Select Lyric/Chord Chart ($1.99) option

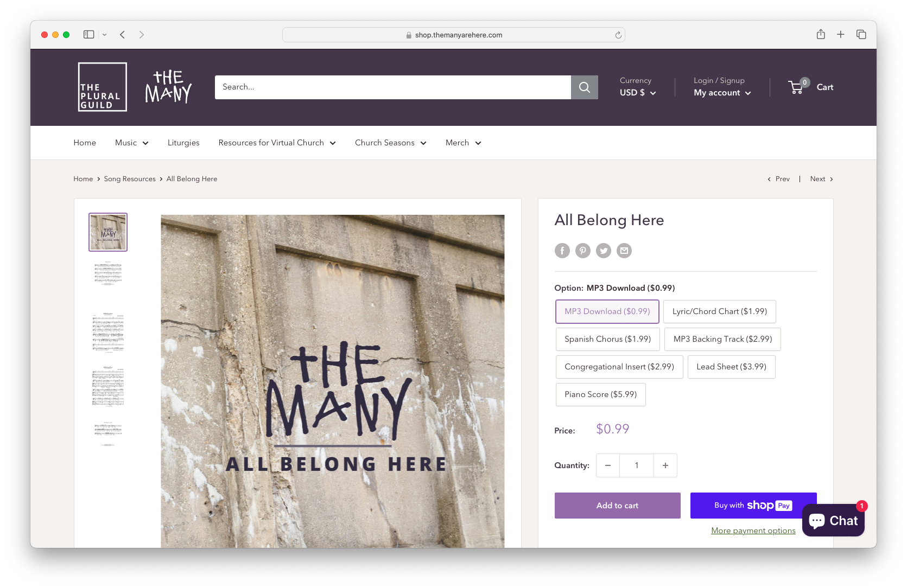pyautogui.click(x=719, y=311)
